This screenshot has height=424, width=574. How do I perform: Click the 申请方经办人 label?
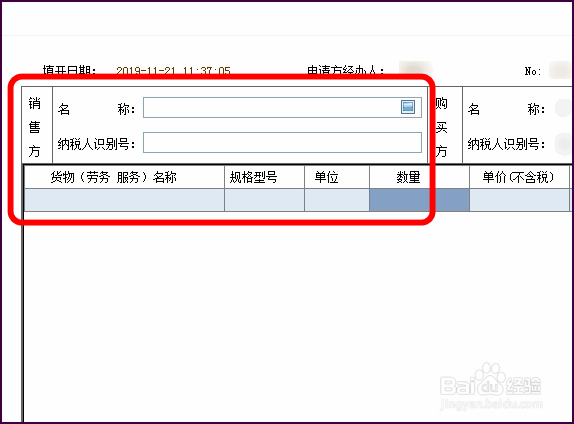(346, 70)
